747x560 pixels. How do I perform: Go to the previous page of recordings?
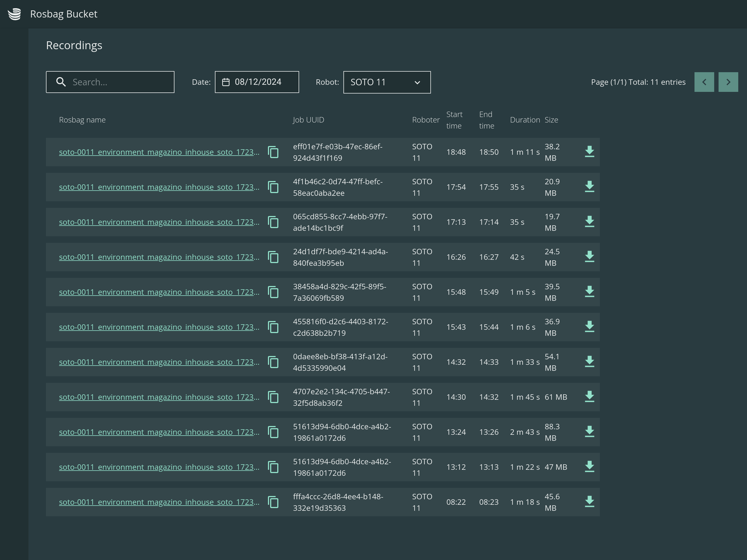(704, 82)
